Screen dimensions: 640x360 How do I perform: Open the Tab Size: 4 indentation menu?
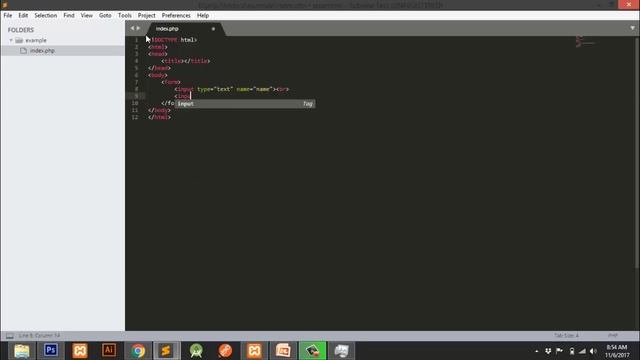[x=566, y=336]
